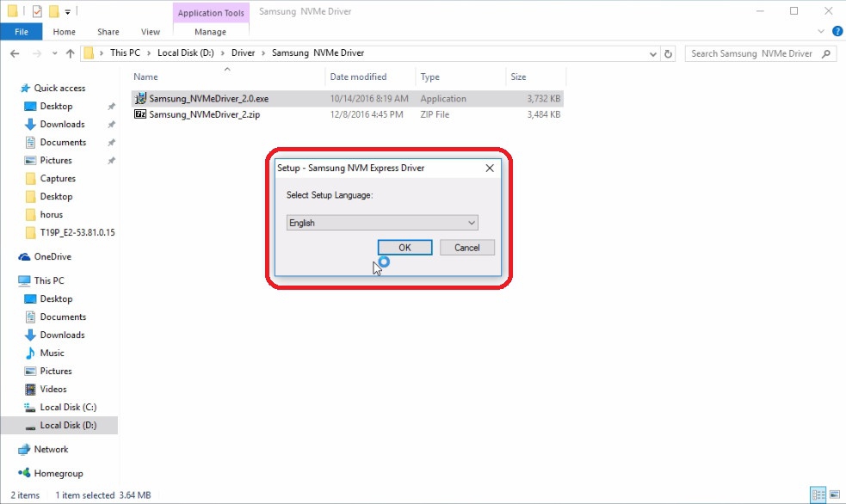Image resolution: width=846 pixels, height=504 pixels.
Task: Sort by Date modified column header
Action: click(x=358, y=77)
